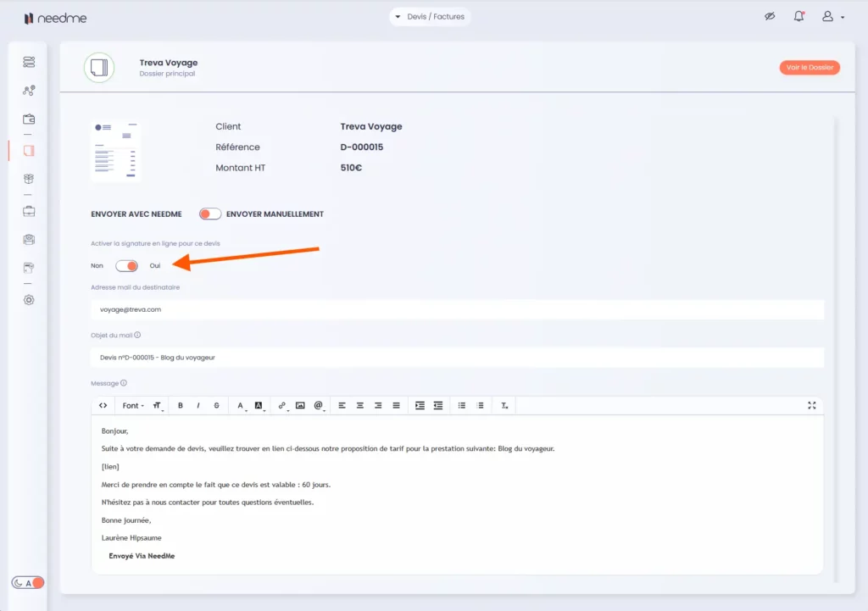Viewport: 868px width, 611px height.
Task: Click the Voir le Dossier button
Action: point(810,68)
